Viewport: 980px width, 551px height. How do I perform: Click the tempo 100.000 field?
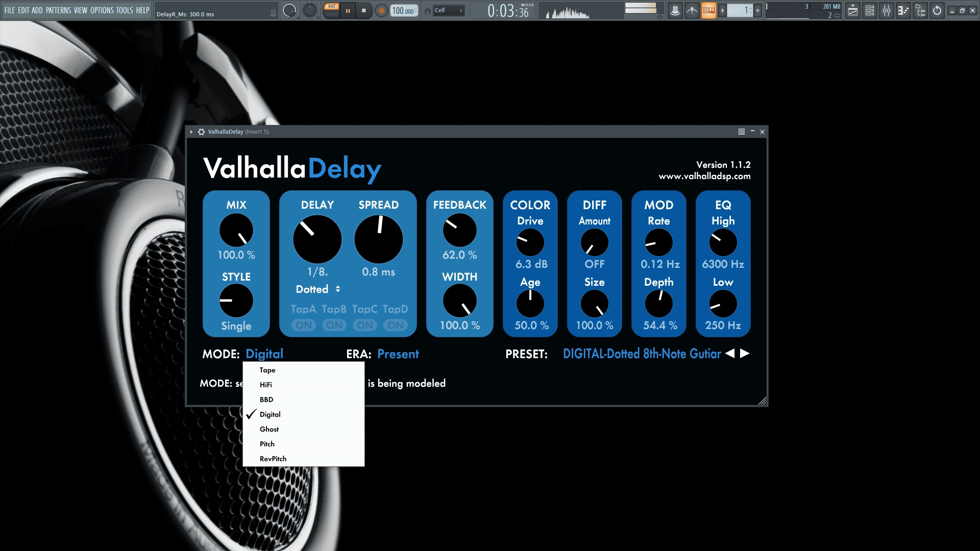point(404,11)
